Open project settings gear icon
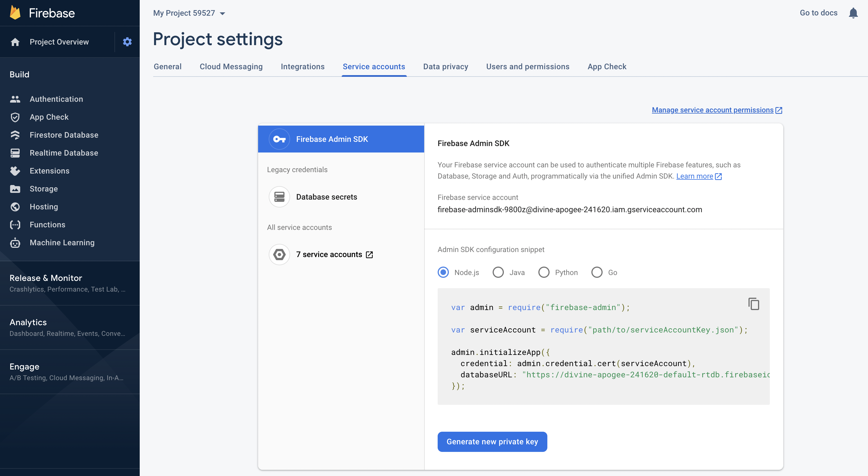 127,42
